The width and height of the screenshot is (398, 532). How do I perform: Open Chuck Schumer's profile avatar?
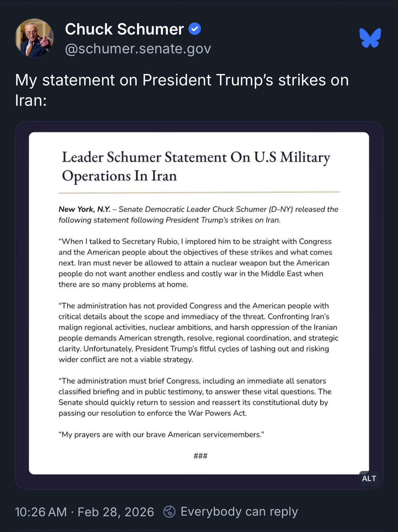coord(34,38)
